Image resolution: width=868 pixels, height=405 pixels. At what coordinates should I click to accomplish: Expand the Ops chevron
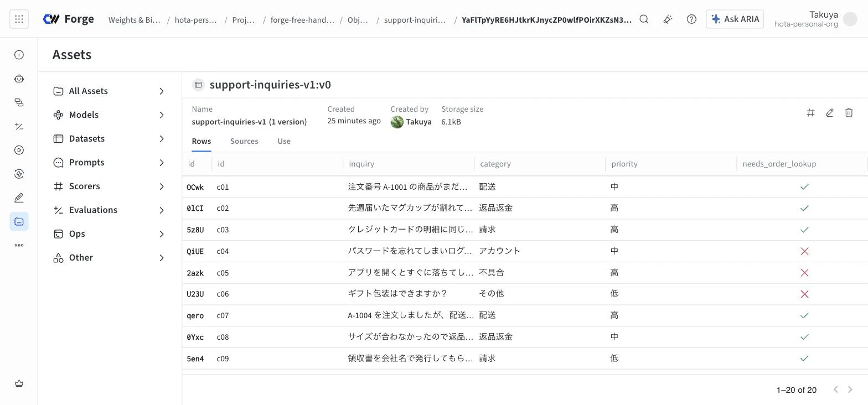click(162, 234)
